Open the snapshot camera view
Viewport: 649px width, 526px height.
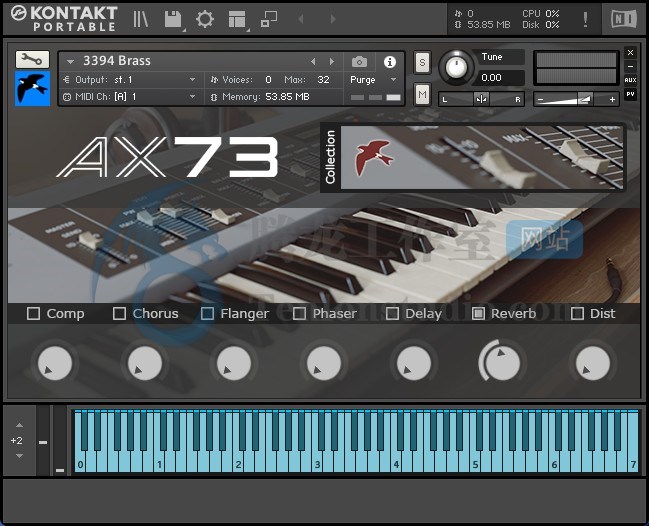359,62
